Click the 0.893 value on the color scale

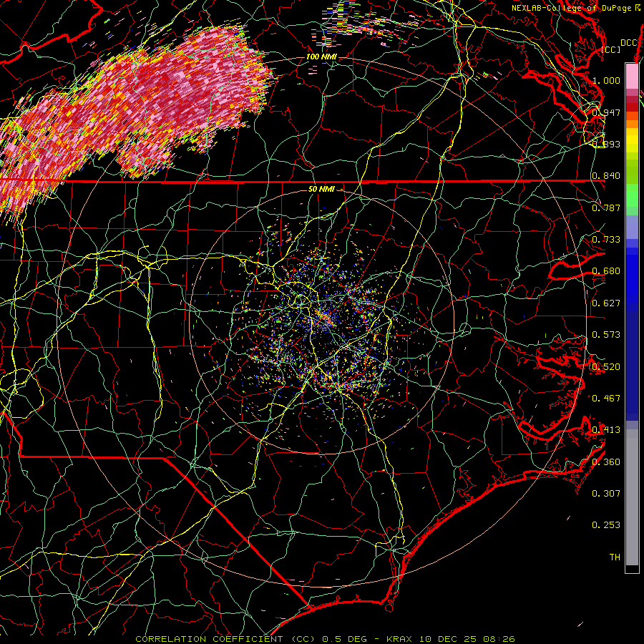pyautogui.click(x=606, y=144)
